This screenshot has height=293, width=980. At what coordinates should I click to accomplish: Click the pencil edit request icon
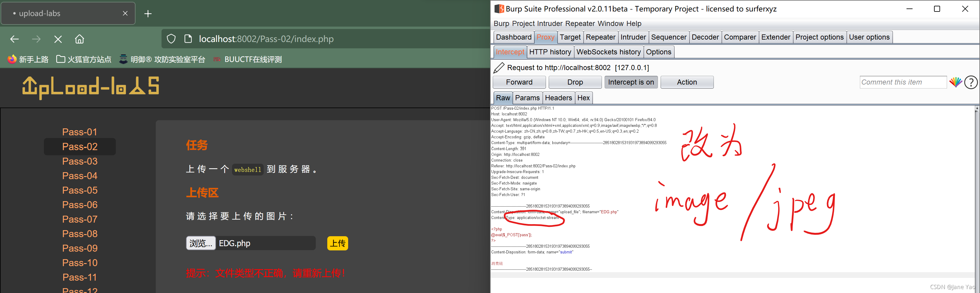(499, 68)
